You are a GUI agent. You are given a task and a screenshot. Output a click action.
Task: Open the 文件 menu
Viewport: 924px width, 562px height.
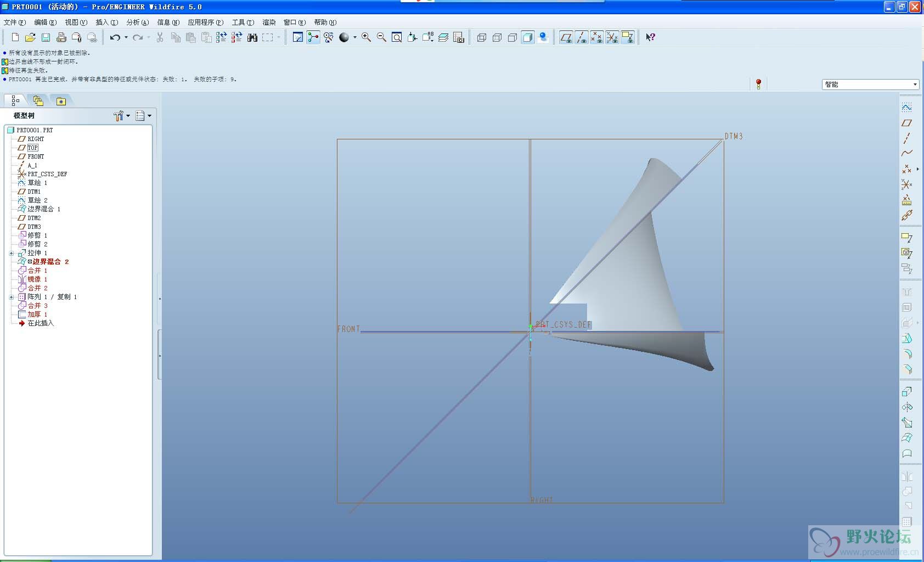[x=15, y=23]
